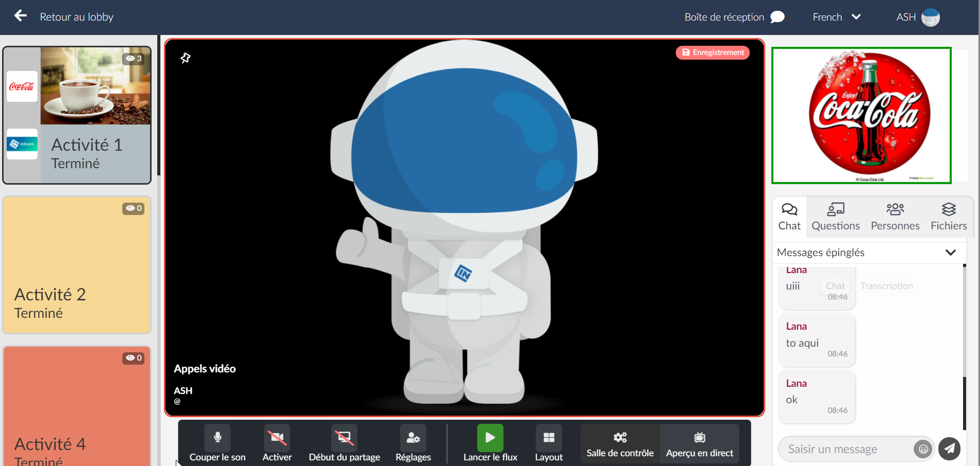The width and height of the screenshot is (980, 466).
Task: Open the emoji picker in message box
Action: pyautogui.click(x=923, y=449)
